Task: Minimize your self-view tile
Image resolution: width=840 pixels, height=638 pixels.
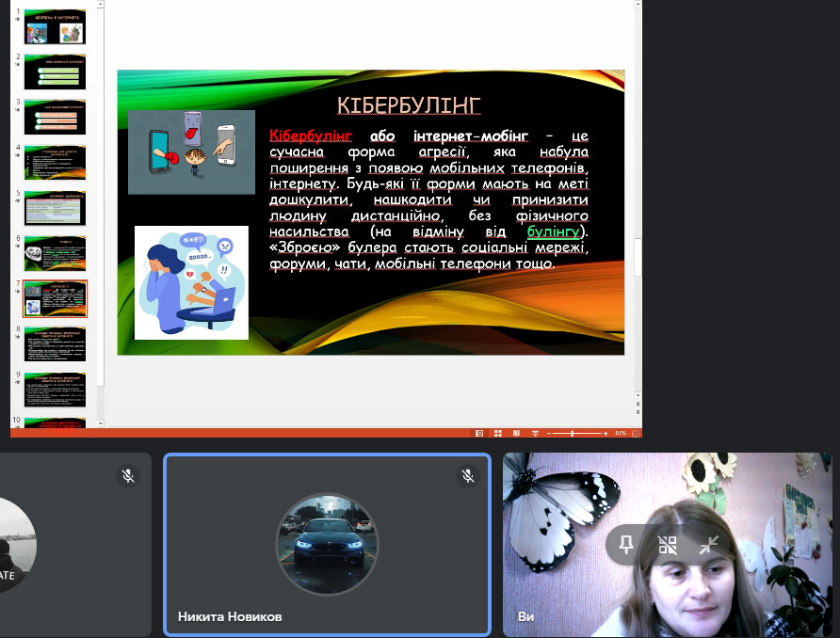Action: pos(709,546)
